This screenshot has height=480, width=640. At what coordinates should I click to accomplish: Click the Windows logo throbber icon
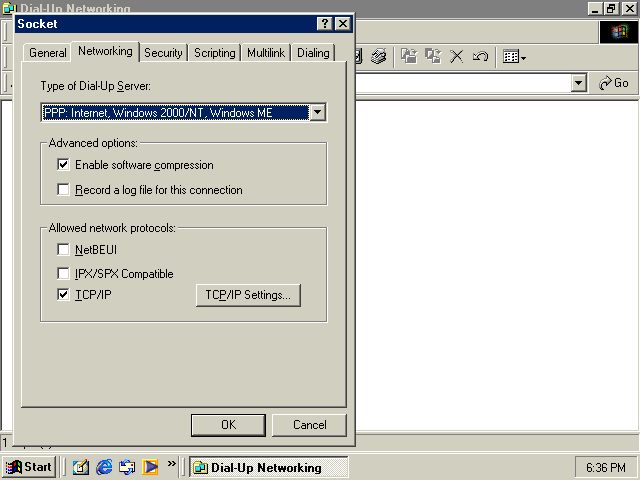(619, 31)
